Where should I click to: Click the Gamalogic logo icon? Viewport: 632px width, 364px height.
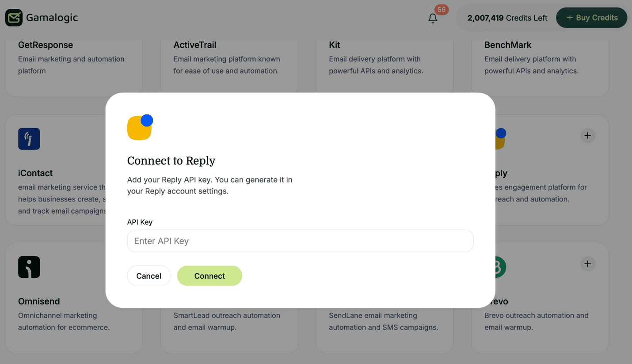tap(14, 18)
